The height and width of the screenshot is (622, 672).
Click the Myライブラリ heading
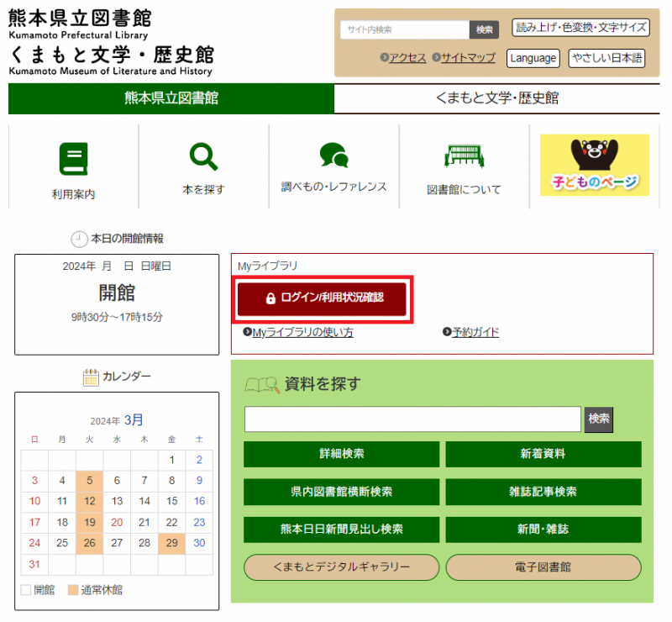point(267,266)
